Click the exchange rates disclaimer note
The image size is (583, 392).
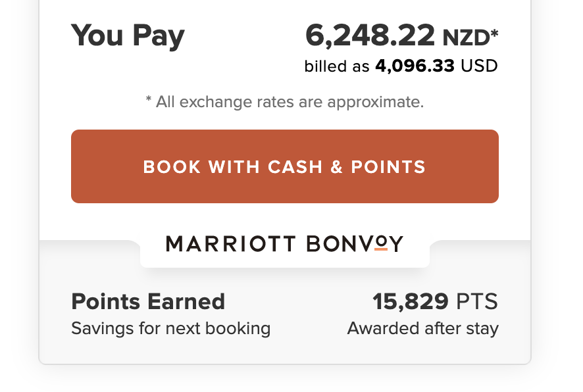(284, 102)
